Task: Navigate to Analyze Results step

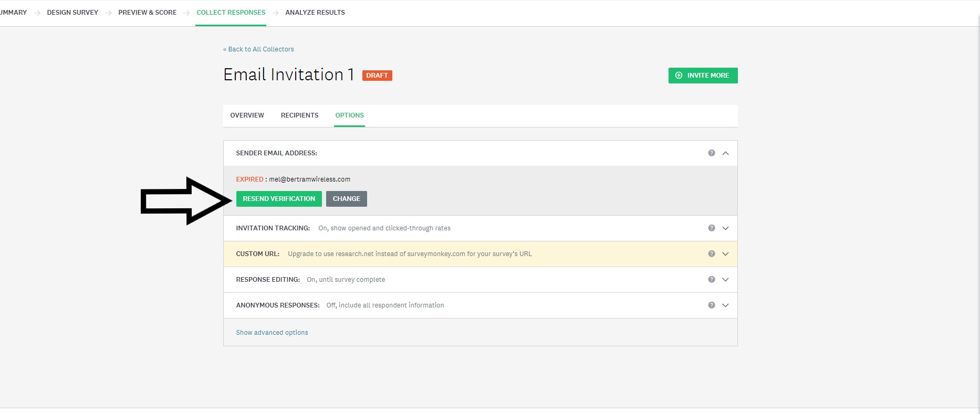Action: point(315,13)
